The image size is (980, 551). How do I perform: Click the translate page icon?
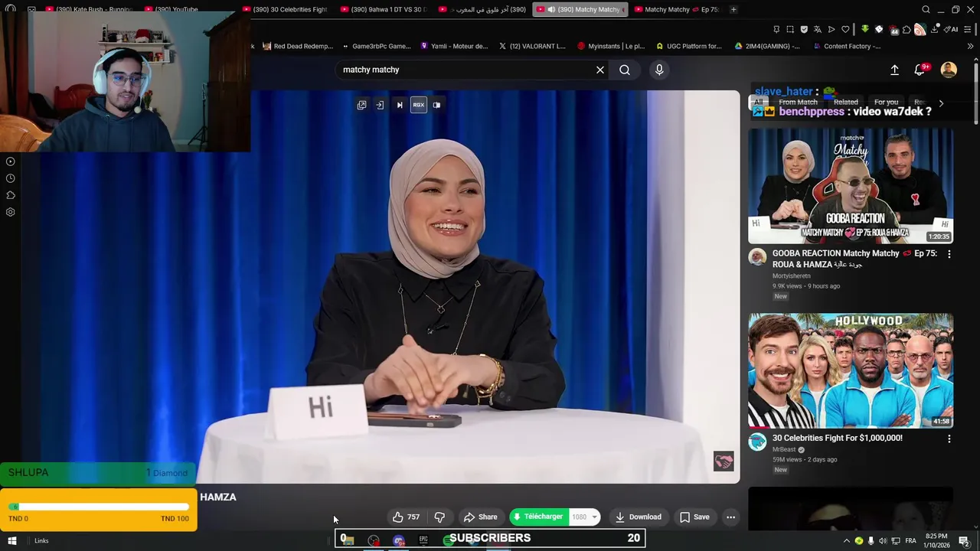[818, 29]
